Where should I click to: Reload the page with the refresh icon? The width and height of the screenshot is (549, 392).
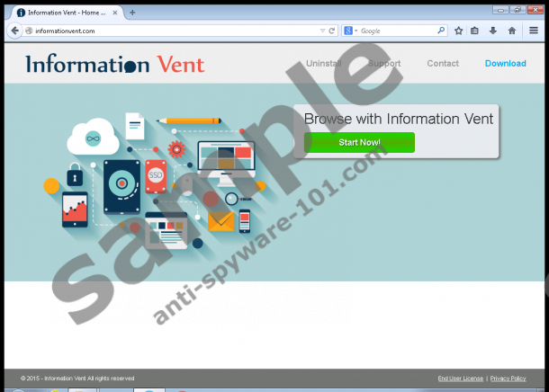pyautogui.click(x=333, y=31)
